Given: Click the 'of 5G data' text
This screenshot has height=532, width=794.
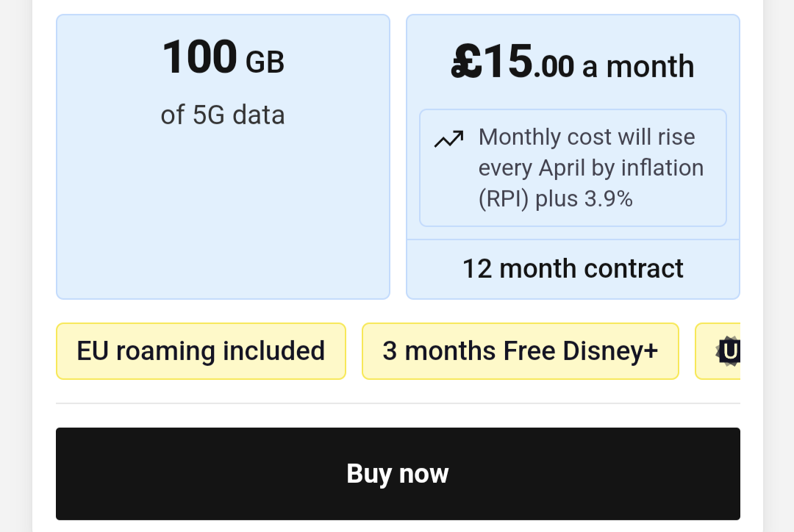Looking at the screenshot, I should (x=223, y=115).
